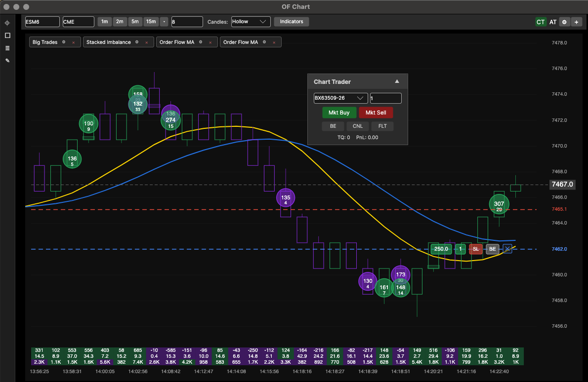Click the CNL cancel button

tap(358, 126)
